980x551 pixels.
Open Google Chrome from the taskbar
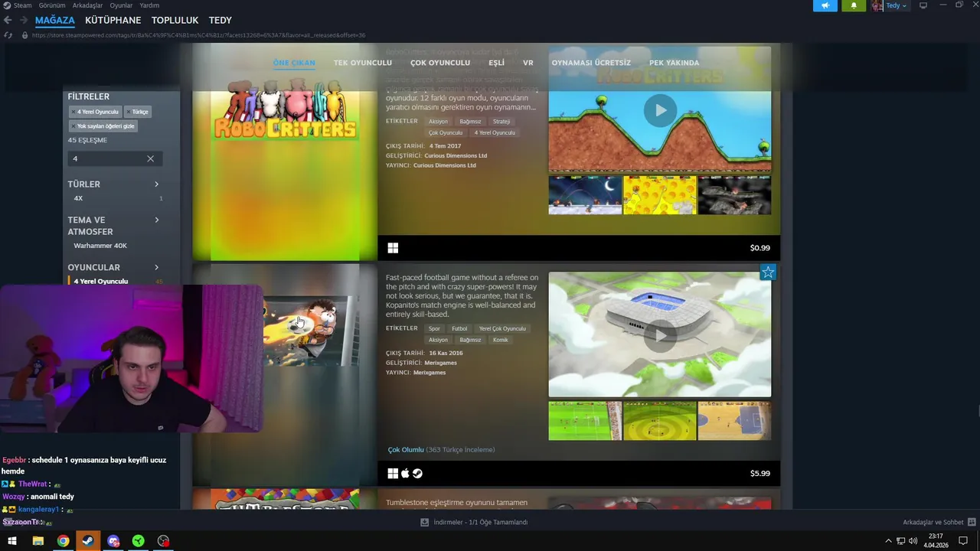point(63,541)
